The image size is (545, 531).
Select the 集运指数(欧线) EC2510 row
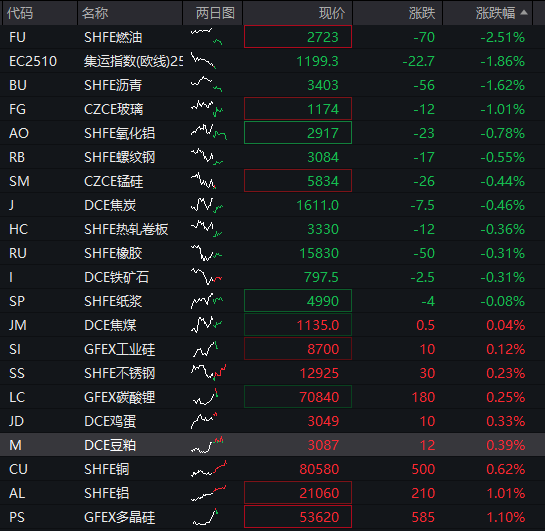pyautogui.click(x=272, y=61)
